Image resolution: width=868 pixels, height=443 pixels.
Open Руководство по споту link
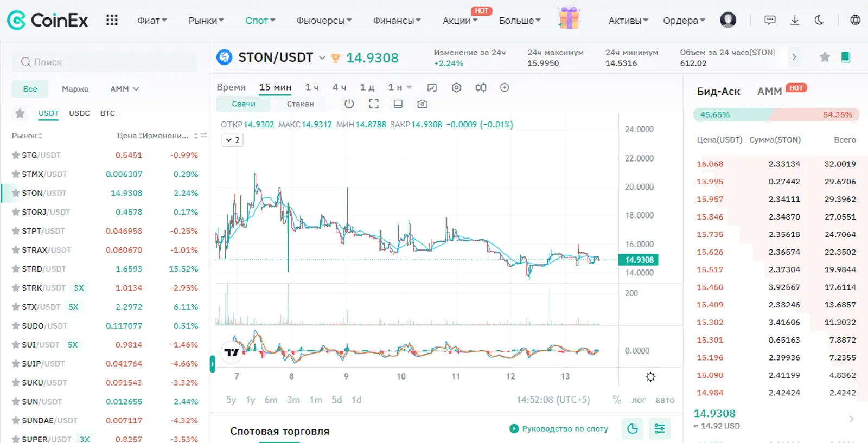coord(559,429)
